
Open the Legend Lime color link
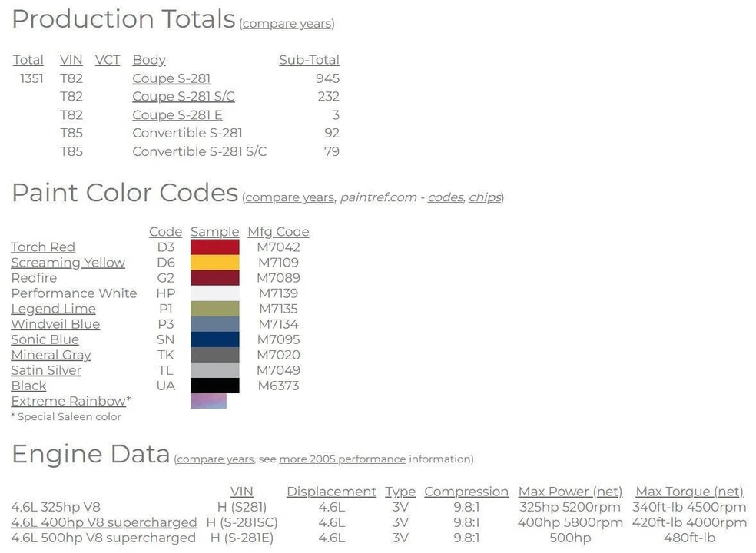[x=54, y=309]
